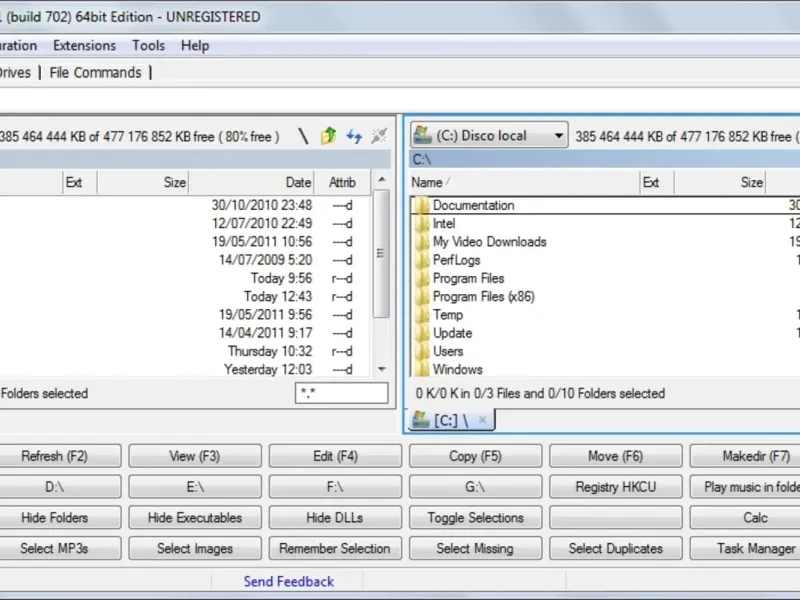800x600 pixels.
Task: Click the Copy (F5) button
Action: point(476,456)
